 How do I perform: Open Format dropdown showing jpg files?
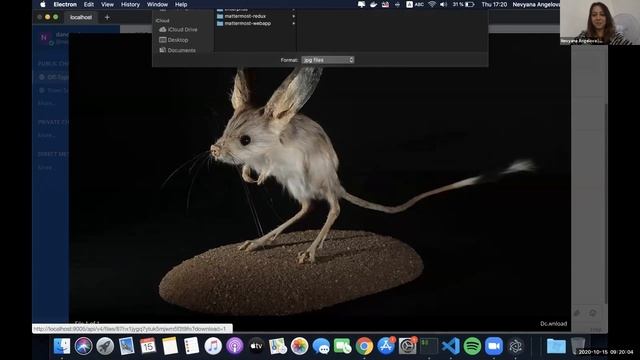click(327, 60)
